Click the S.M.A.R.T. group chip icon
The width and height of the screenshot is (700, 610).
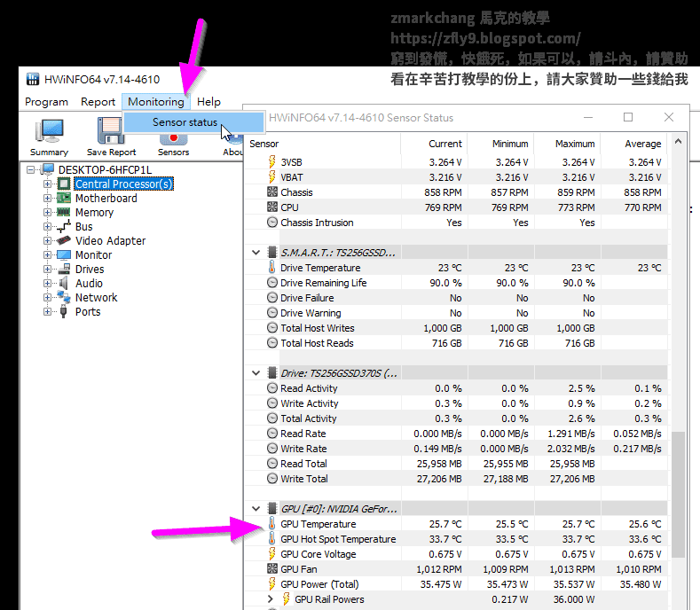pyautogui.click(x=271, y=252)
